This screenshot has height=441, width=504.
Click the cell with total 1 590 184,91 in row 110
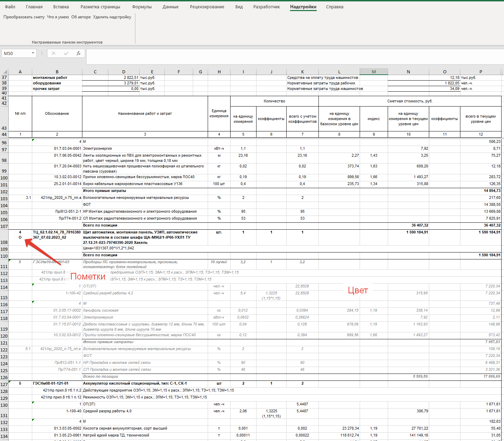coord(480,255)
